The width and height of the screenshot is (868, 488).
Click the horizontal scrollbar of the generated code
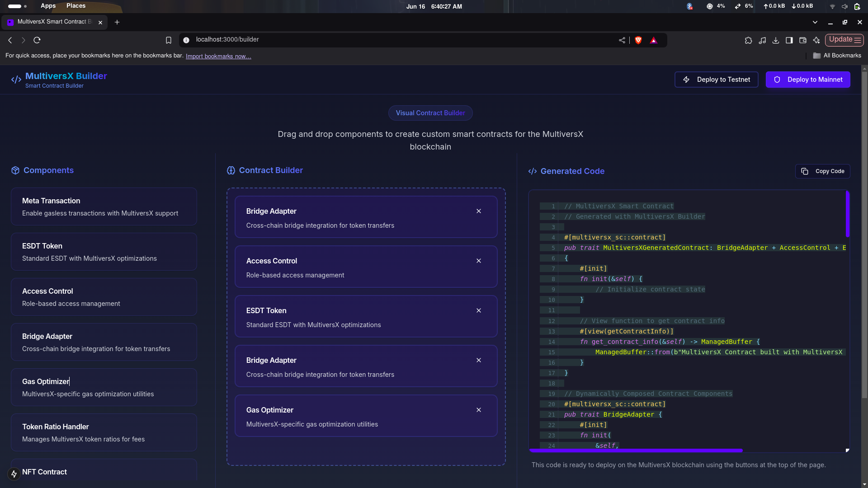(x=636, y=450)
